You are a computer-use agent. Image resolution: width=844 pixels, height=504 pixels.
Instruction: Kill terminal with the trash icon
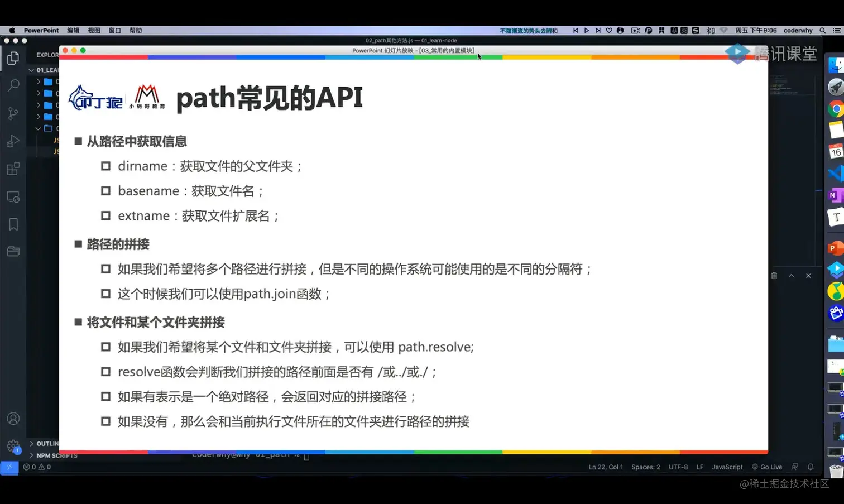774,276
